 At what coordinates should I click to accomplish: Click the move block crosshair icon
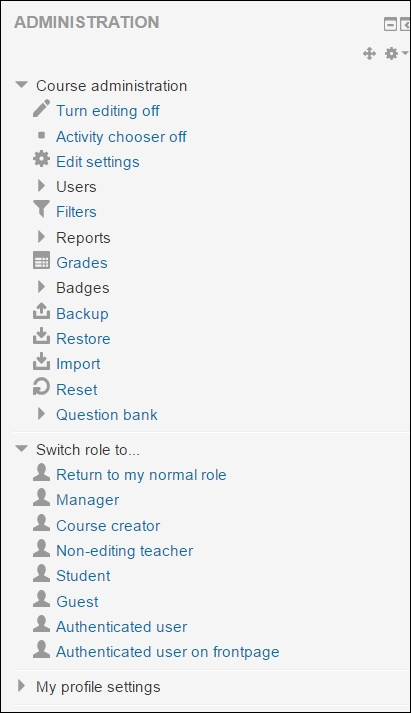tap(369, 54)
